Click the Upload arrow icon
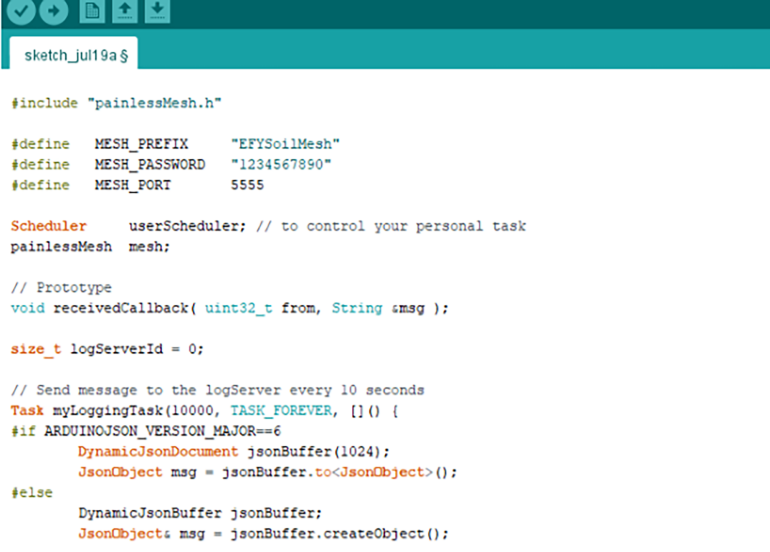Viewport: 770px width, 552px height. pyautogui.click(x=54, y=10)
